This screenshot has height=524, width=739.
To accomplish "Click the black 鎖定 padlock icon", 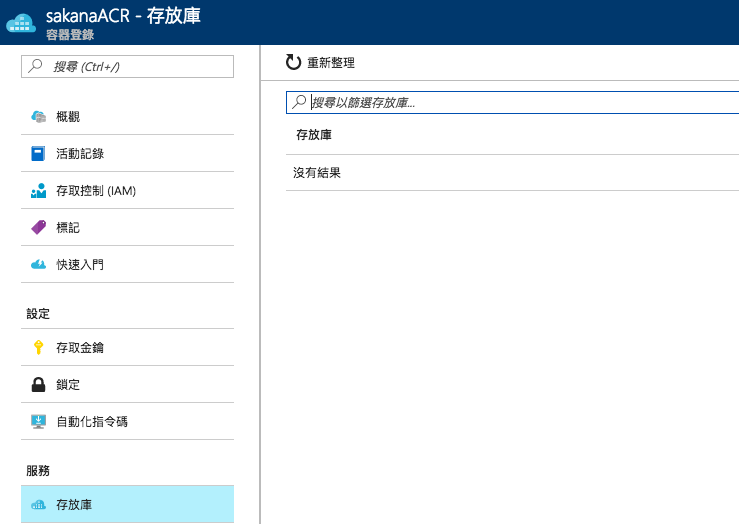I will pyautogui.click(x=38, y=385).
